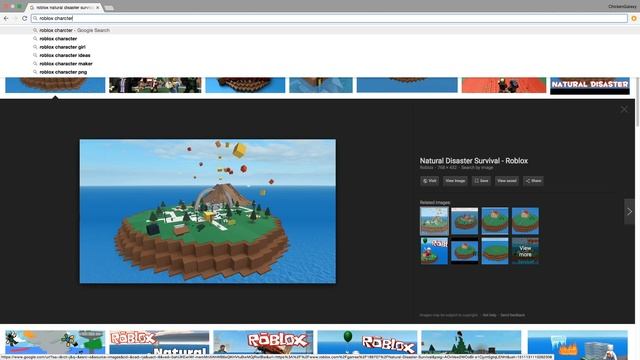The width and height of the screenshot is (640, 360).
Task: Click the View saved button
Action: pyautogui.click(x=507, y=181)
